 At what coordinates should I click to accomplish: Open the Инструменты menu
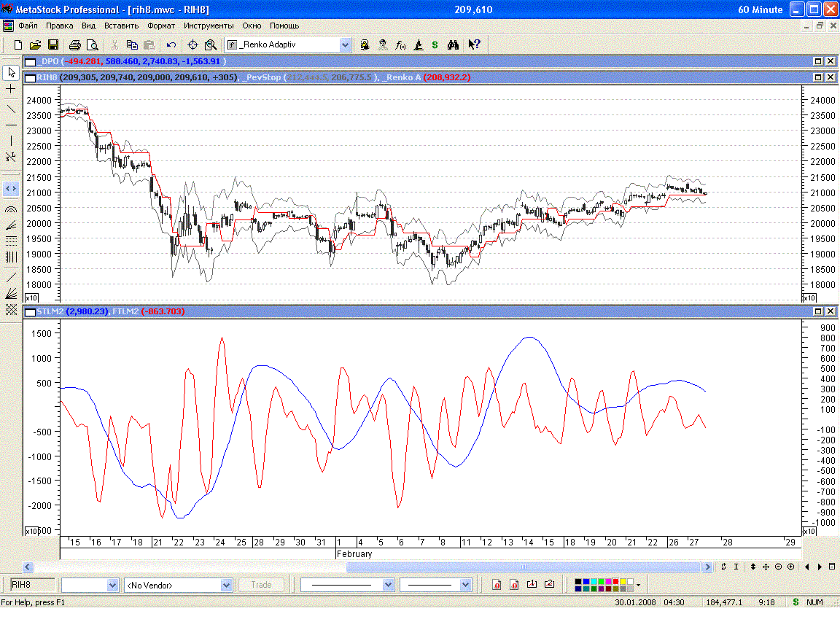click(209, 26)
